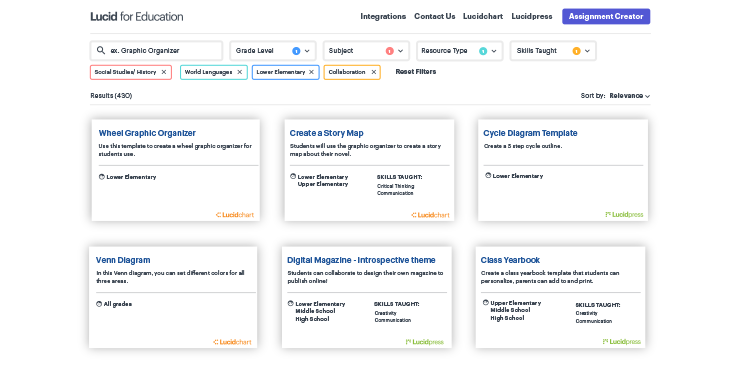740x388 pixels.
Task: Click the Grade Level blue count badge
Action: click(x=296, y=51)
